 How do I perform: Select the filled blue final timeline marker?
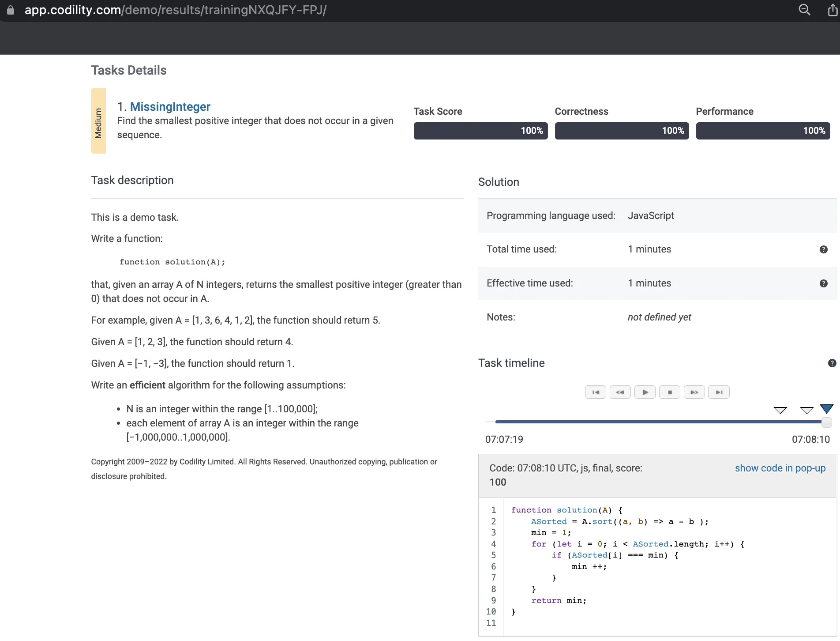click(826, 409)
